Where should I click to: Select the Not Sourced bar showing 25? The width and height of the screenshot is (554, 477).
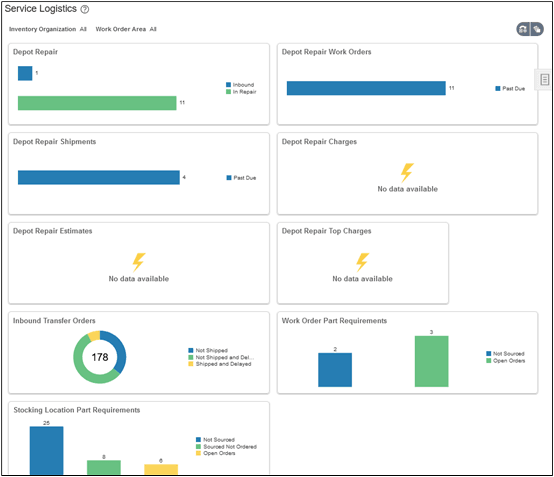coord(47,450)
